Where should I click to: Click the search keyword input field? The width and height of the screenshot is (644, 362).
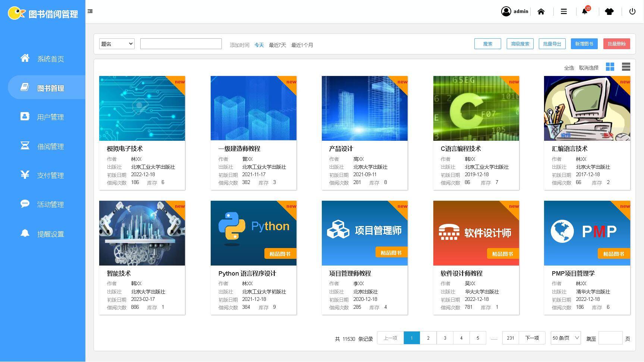tap(181, 44)
